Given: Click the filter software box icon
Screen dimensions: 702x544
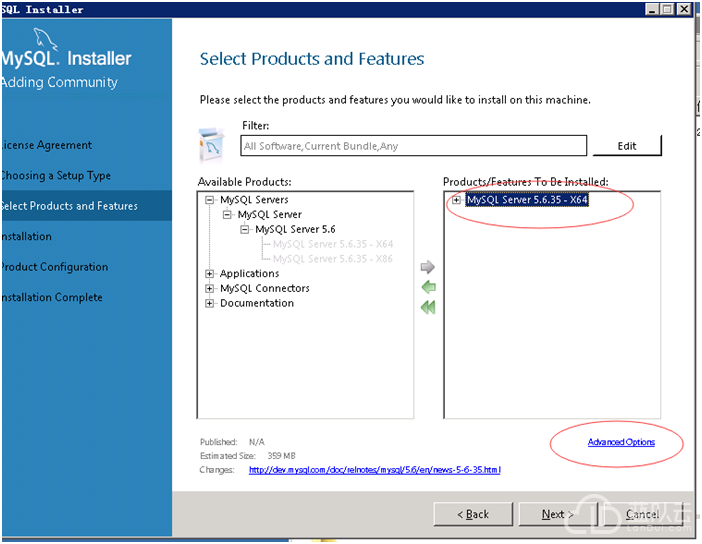Looking at the screenshot, I should coord(211,145).
